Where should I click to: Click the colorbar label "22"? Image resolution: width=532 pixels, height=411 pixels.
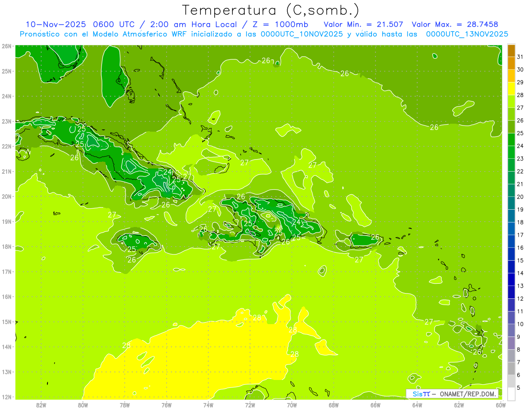pos(520,172)
